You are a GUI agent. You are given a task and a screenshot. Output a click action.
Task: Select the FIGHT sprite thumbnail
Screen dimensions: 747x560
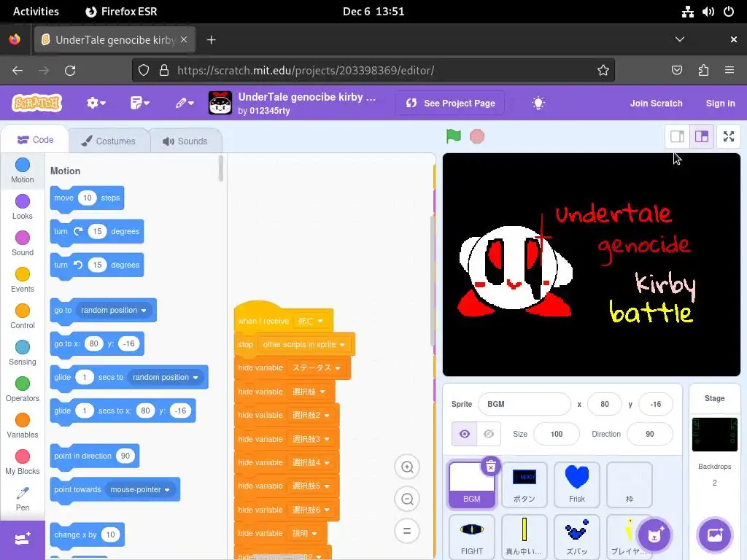pyautogui.click(x=472, y=536)
